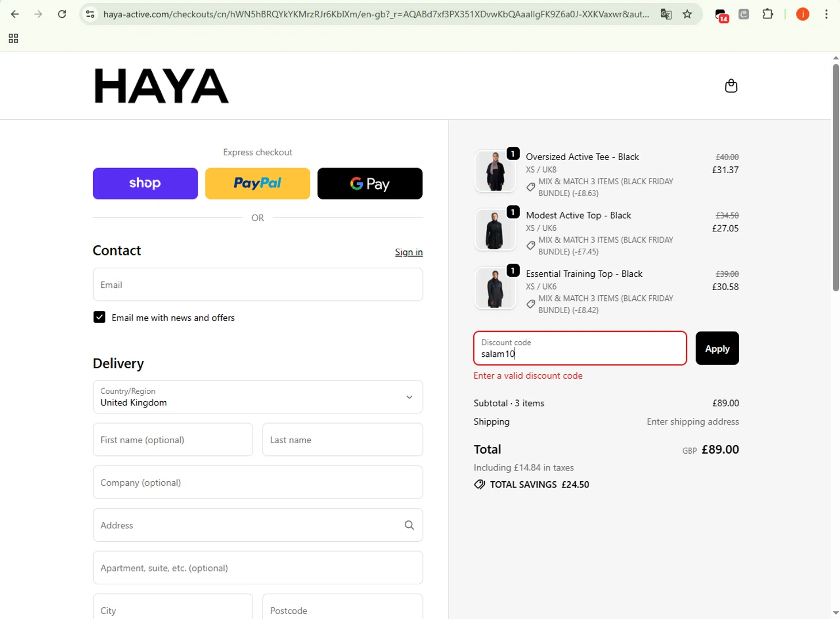Click tag icon under Modest Active Top
840x619 pixels.
530,245
